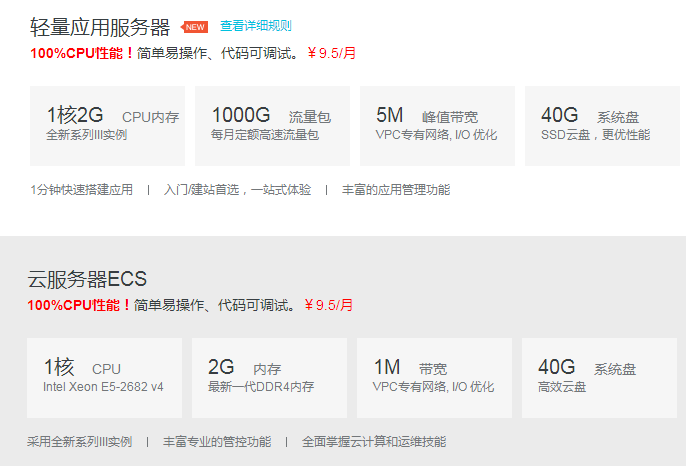686x466 pixels.
Task: Click the 全新系列III实例 card description
Action: coord(87,135)
